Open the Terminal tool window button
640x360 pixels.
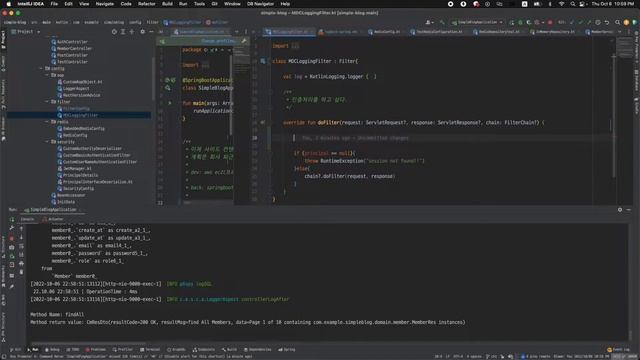(x=150, y=349)
